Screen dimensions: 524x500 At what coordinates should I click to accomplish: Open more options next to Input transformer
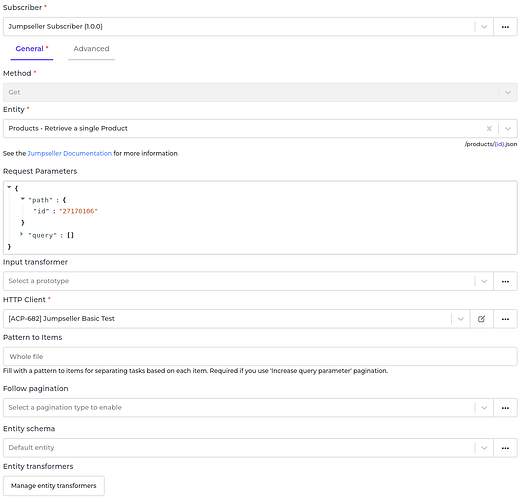[505, 281]
